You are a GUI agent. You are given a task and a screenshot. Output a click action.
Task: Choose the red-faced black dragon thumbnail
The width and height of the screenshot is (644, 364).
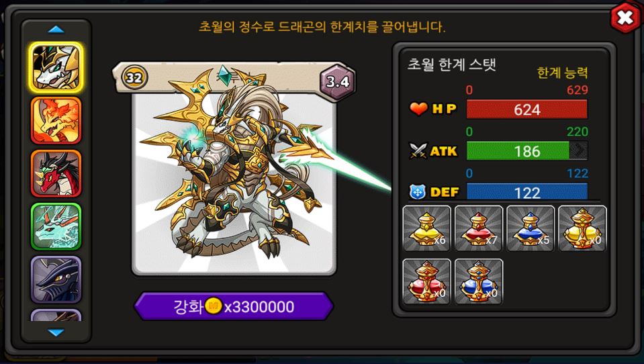56,173
